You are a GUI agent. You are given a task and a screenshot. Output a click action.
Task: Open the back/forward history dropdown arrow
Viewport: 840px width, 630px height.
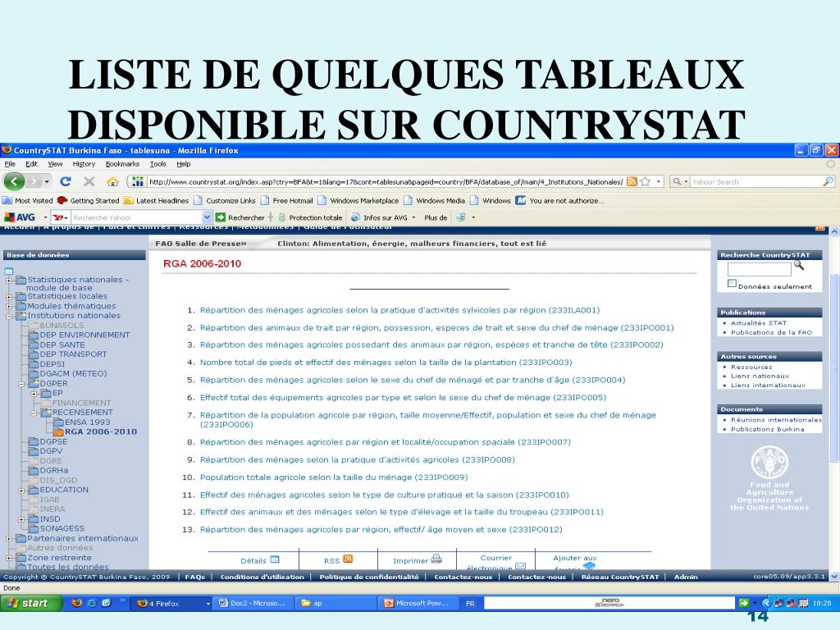coord(47,182)
